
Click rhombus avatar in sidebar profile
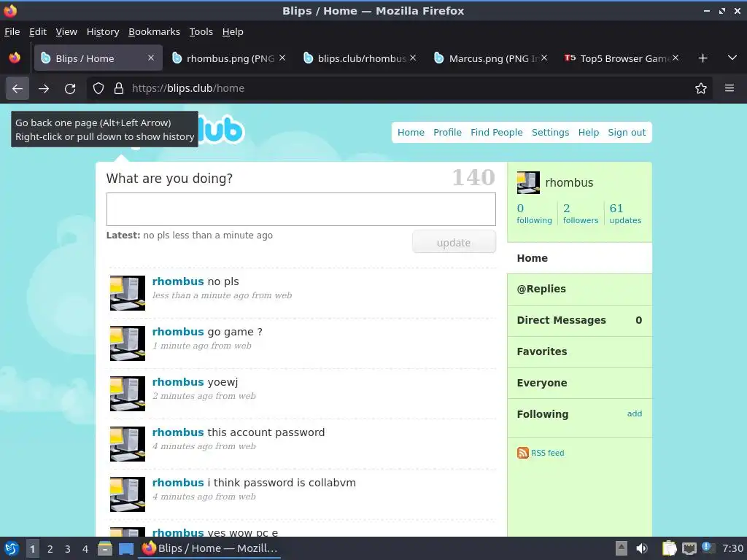coord(528,182)
